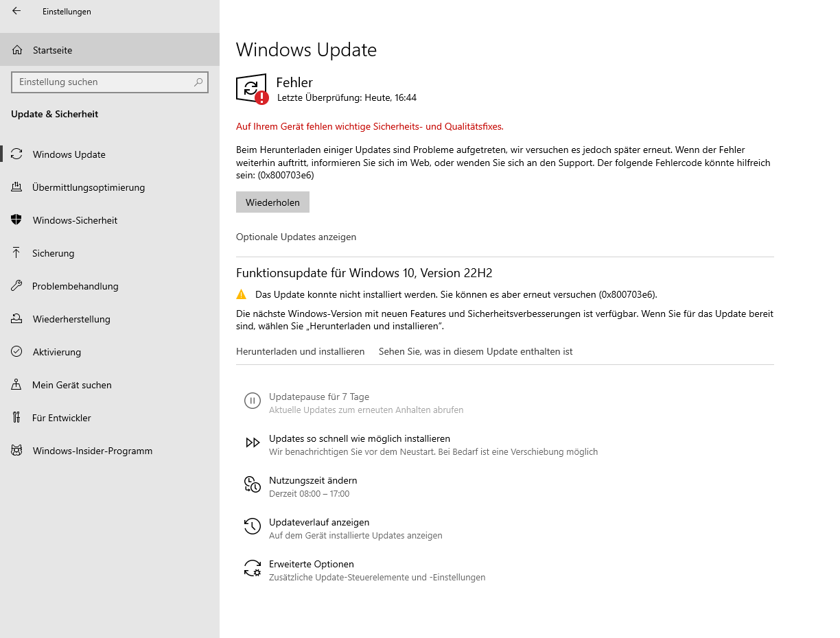Focus the 'Einstellung suchen' search field

[110, 82]
